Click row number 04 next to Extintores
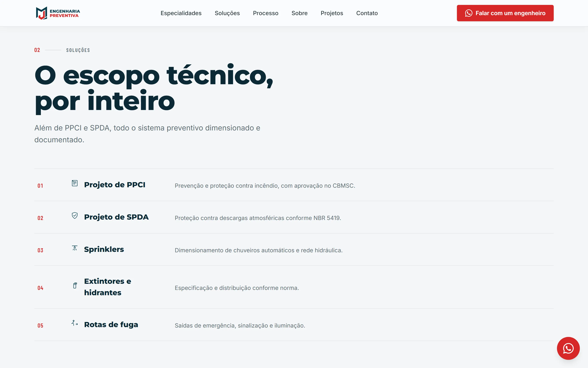588x368 pixels. [x=40, y=288]
